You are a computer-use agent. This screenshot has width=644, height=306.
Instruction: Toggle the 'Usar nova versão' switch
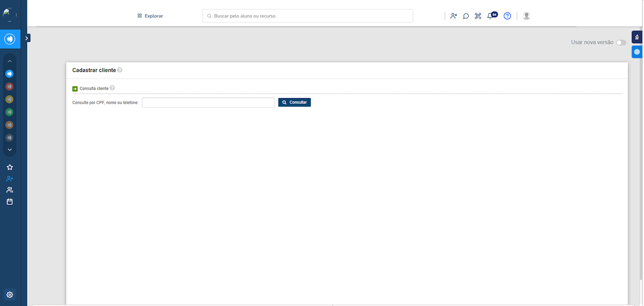[x=621, y=43]
